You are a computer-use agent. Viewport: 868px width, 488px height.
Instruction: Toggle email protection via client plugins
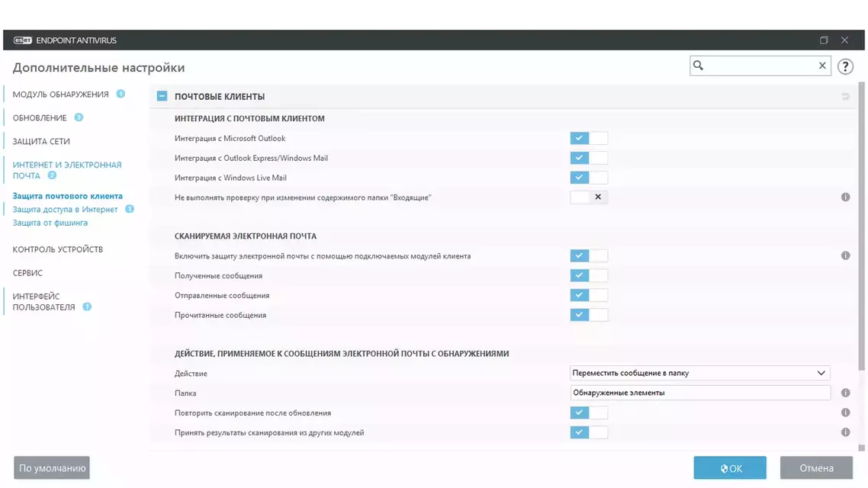589,255
